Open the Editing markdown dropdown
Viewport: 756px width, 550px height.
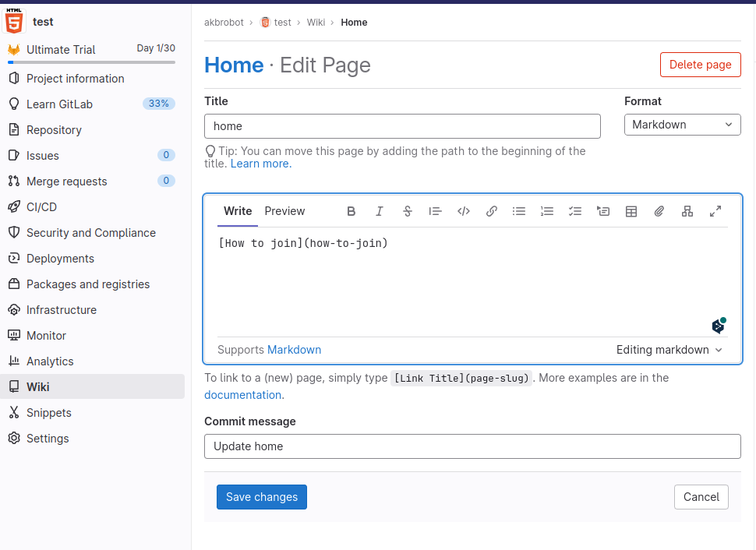(668, 350)
